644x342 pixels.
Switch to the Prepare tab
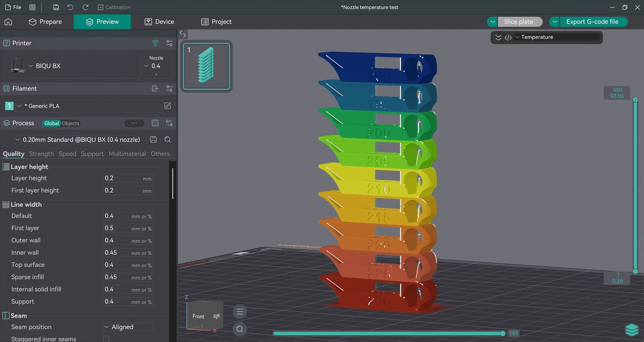click(x=45, y=21)
